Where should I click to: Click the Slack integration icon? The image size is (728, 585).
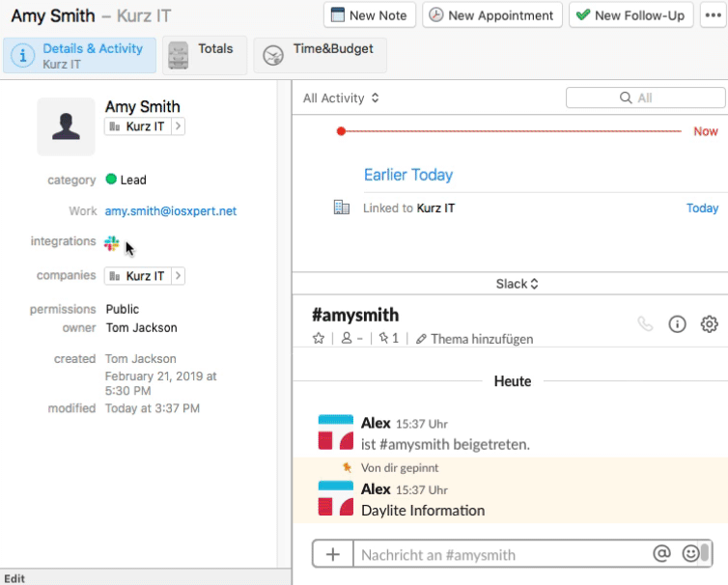(111, 243)
